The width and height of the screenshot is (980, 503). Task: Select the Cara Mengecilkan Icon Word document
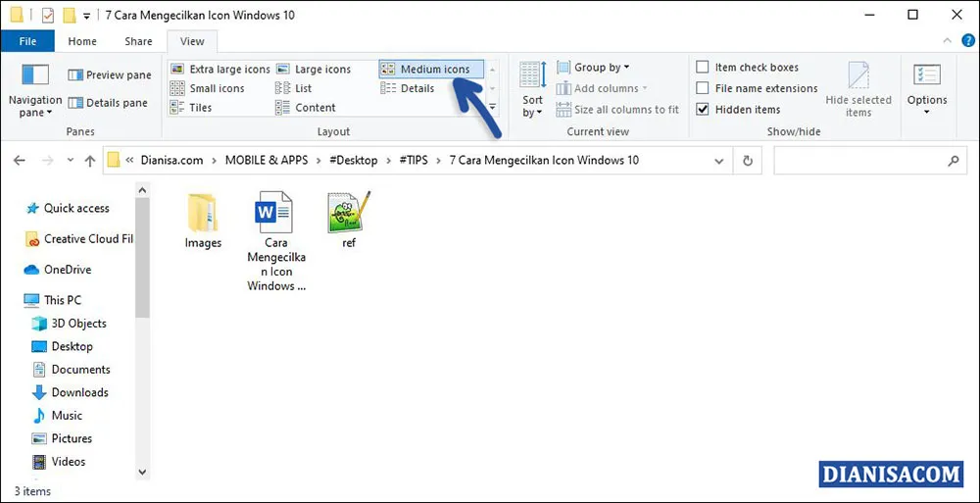(x=275, y=241)
